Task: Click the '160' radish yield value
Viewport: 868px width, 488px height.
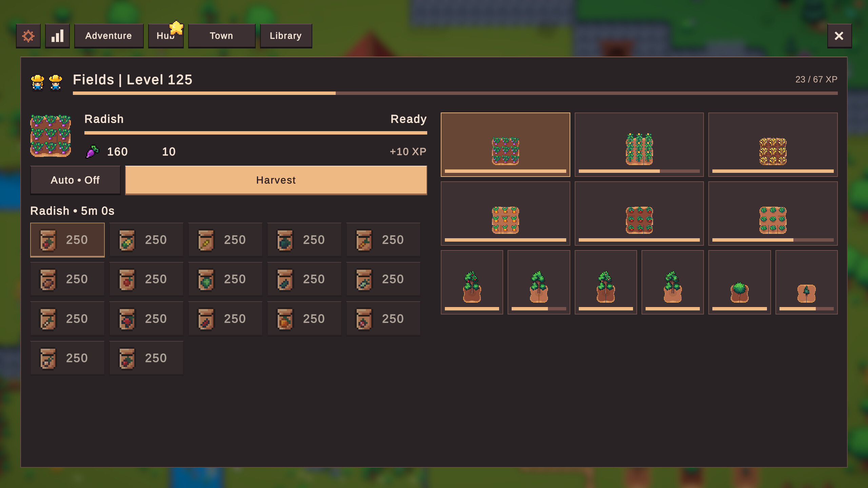Action: pyautogui.click(x=117, y=151)
